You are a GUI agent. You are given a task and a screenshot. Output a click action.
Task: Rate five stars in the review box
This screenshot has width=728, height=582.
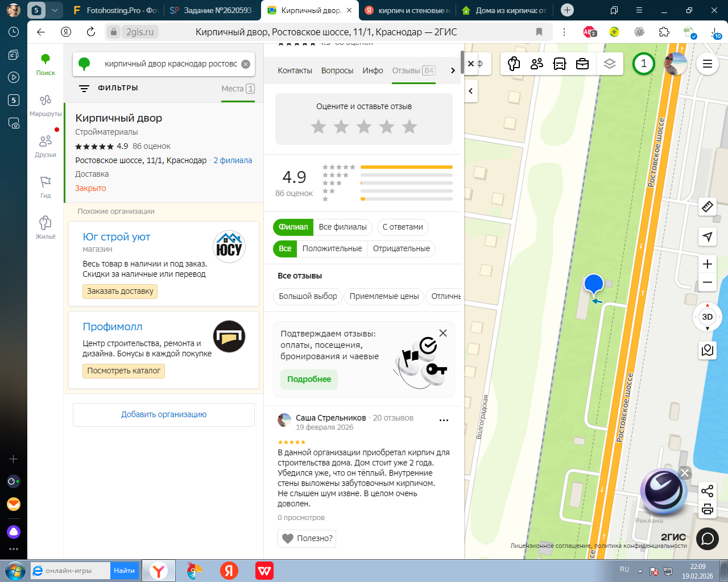[409, 127]
